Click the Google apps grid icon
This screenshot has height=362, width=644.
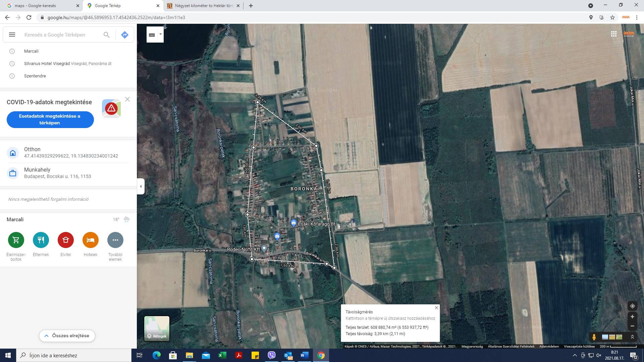coord(614,34)
